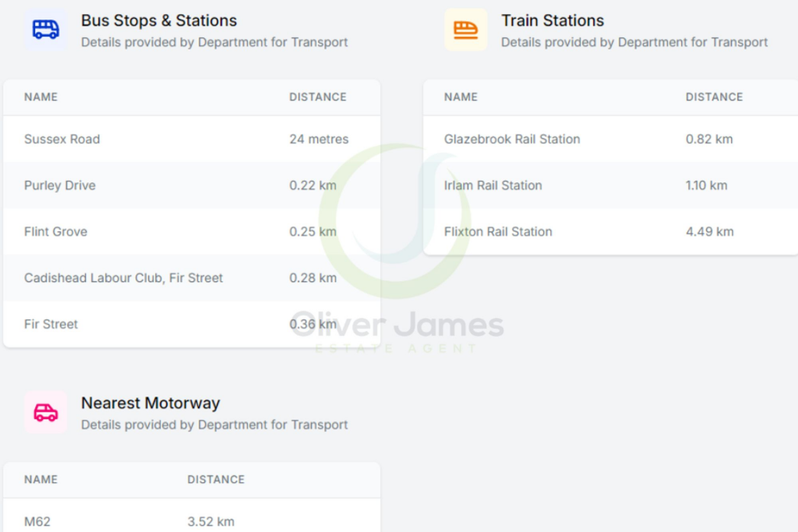Click the Train Stations heading
This screenshot has height=532, width=798.
click(553, 21)
